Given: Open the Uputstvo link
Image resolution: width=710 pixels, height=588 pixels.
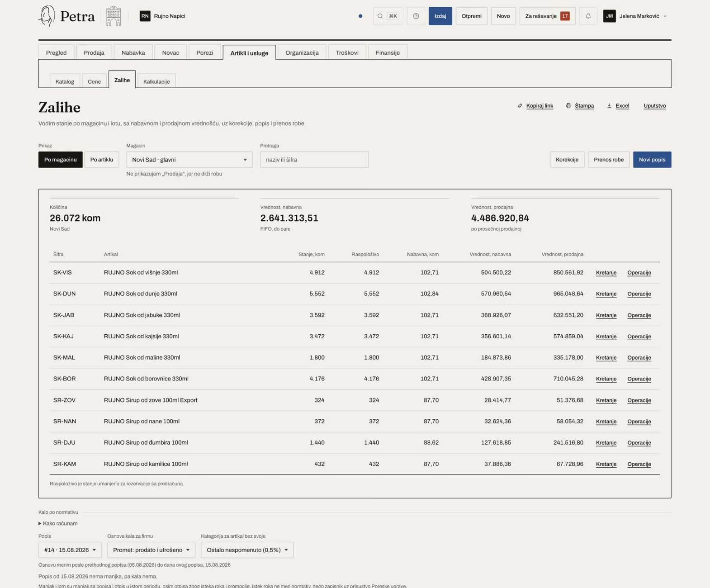Looking at the screenshot, I should coord(654,106).
